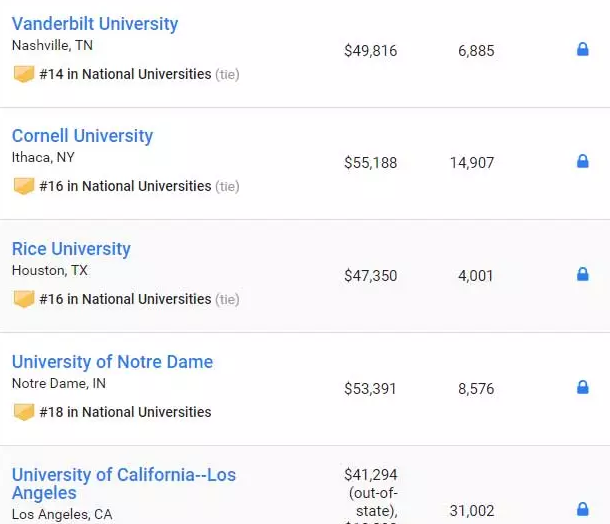Click Vanderbilt's #14 in National Universities ranking
610x524 pixels.
pos(125,74)
